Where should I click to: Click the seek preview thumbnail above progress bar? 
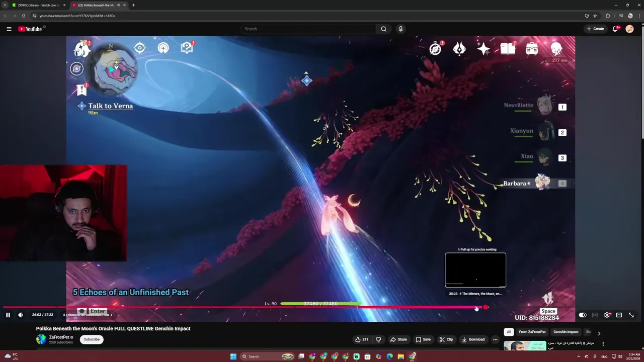click(x=475, y=270)
